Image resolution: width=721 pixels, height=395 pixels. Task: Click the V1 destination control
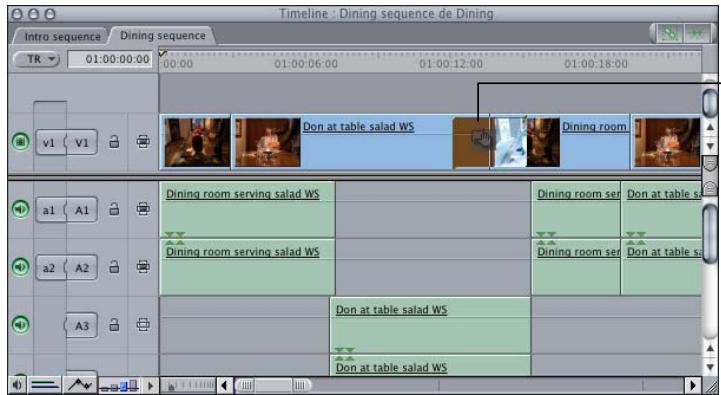81,143
